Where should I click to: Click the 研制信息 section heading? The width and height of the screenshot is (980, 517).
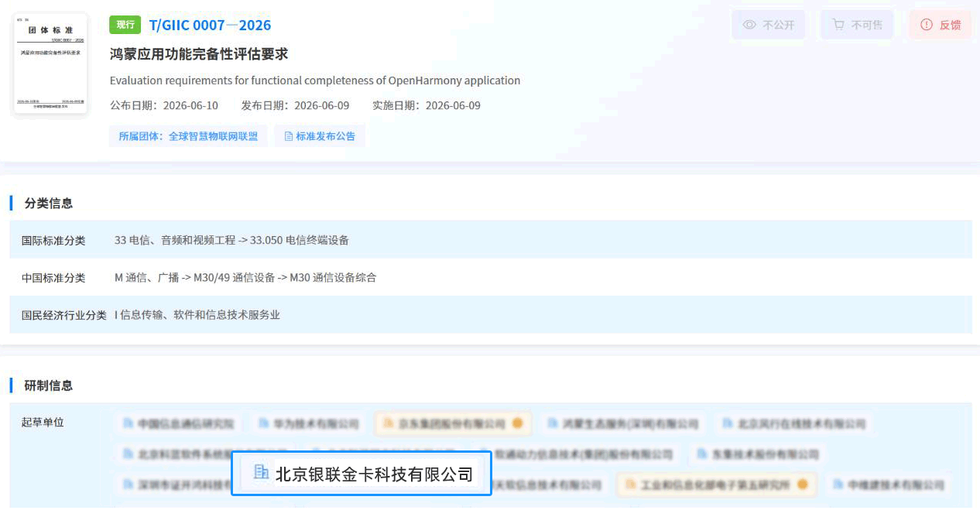pos(48,385)
